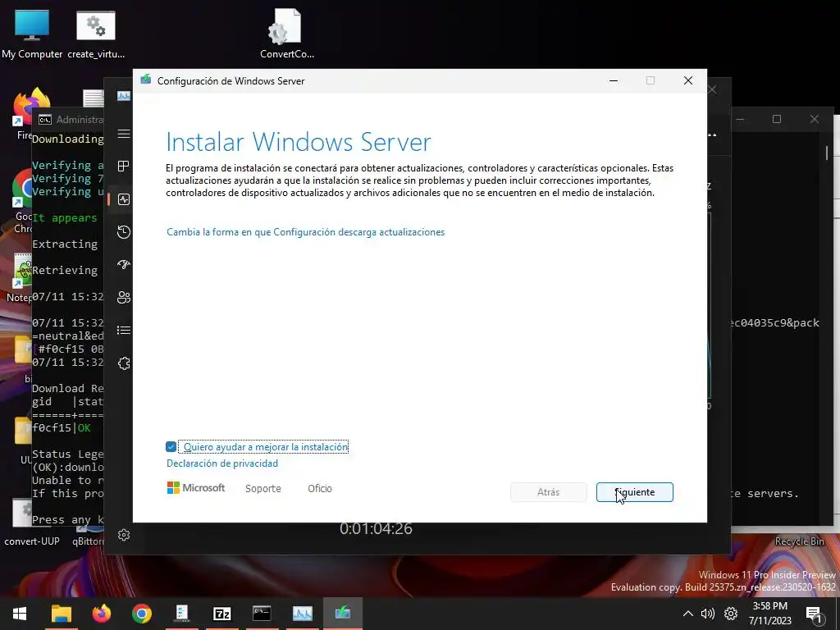Viewport: 840px width, 630px height.
Task: Open App history icon in Task Manager
Action: coord(124,232)
